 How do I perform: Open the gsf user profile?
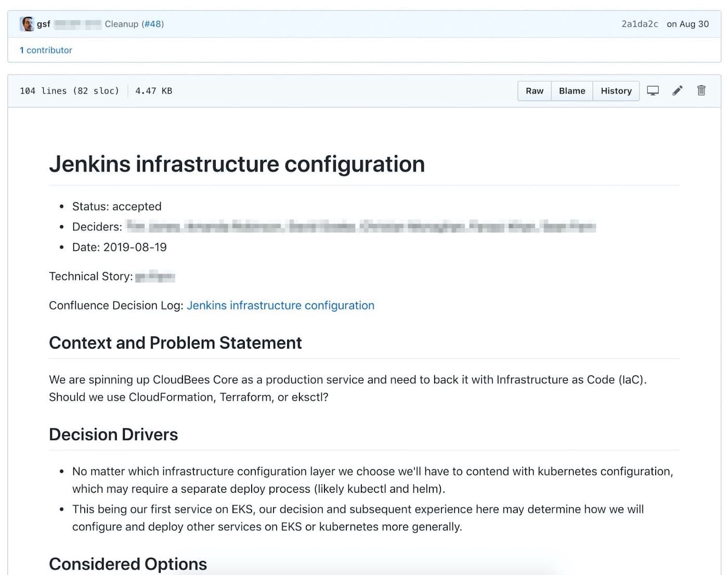44,24
